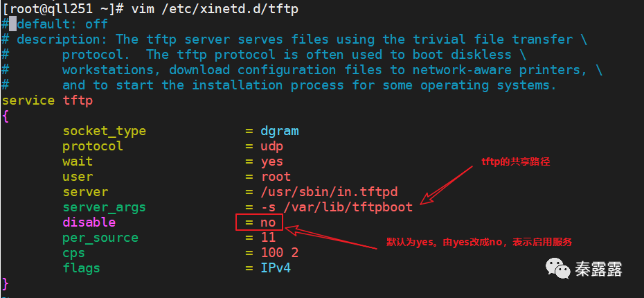Screen dimensions: 644x298
Task: Click the 'server_args' setting name
Action: pyautogui.click(x=105, y=207)
